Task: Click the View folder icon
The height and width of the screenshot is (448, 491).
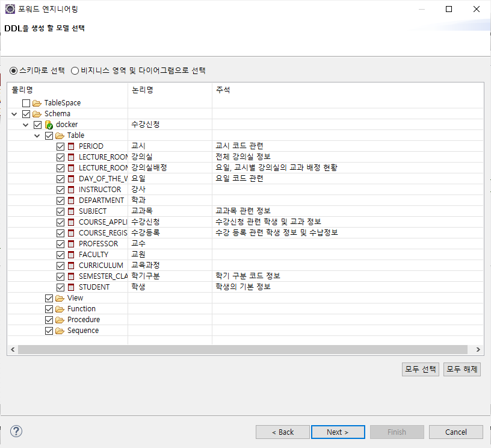Action: point(60,298)
